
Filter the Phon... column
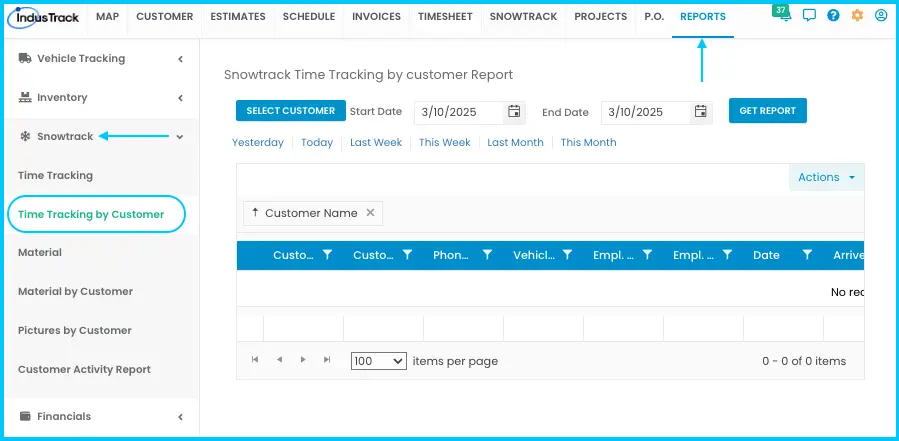(487, 255)
